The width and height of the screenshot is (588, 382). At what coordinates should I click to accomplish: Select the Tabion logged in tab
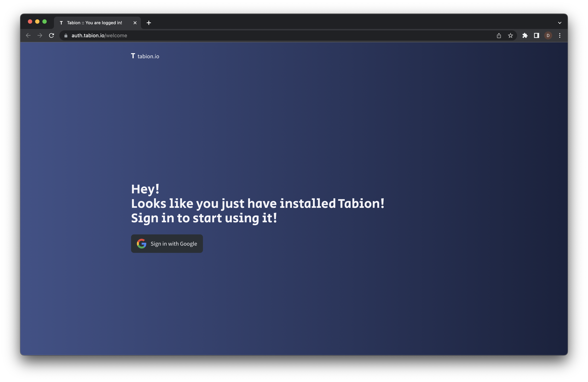97,23
